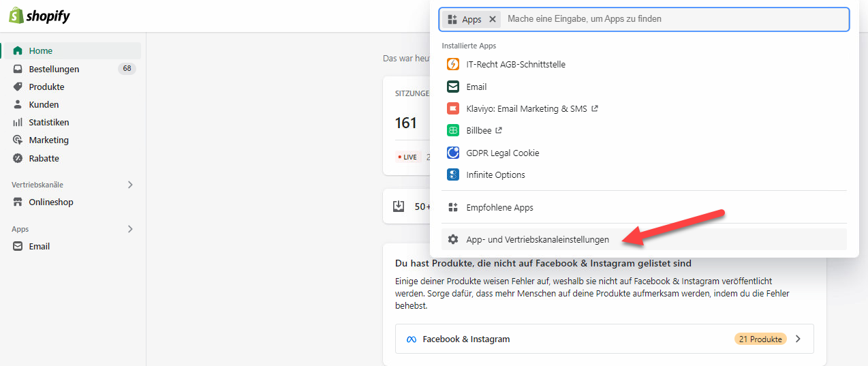Click the Klaviyo app icon
The height and width of the screenshot is (366, 868).
pos(453,108)
